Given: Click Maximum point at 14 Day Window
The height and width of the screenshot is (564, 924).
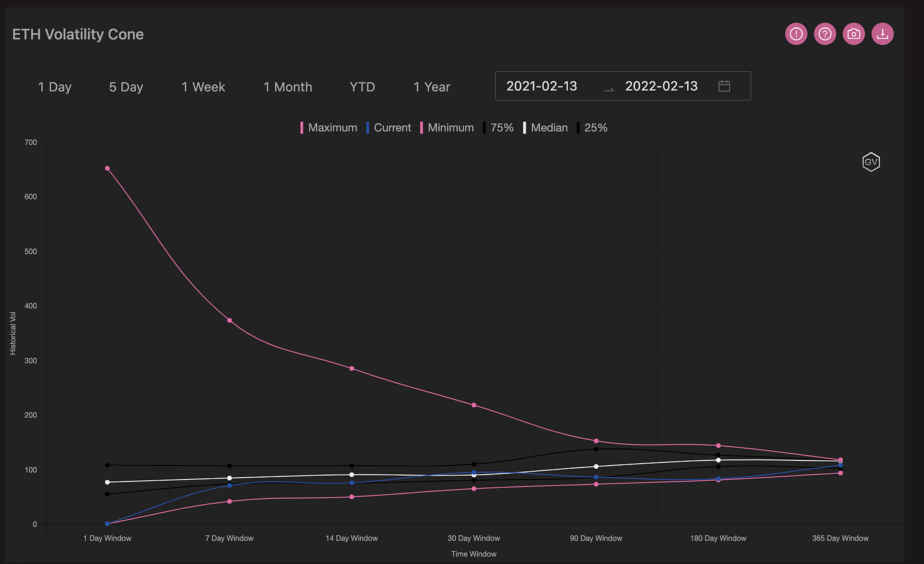Looking at the screenshot, I should [352, 368].
